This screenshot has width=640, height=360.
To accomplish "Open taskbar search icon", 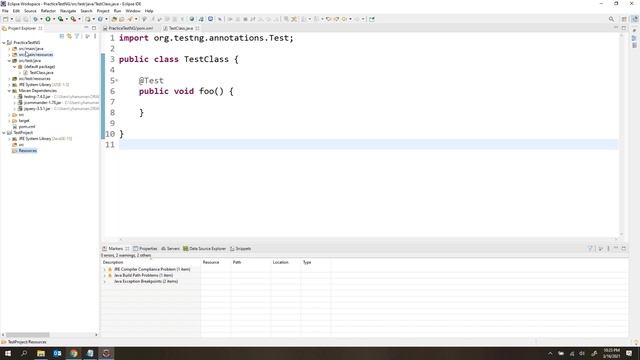I will pyautogui.click(x=24, y=353).
